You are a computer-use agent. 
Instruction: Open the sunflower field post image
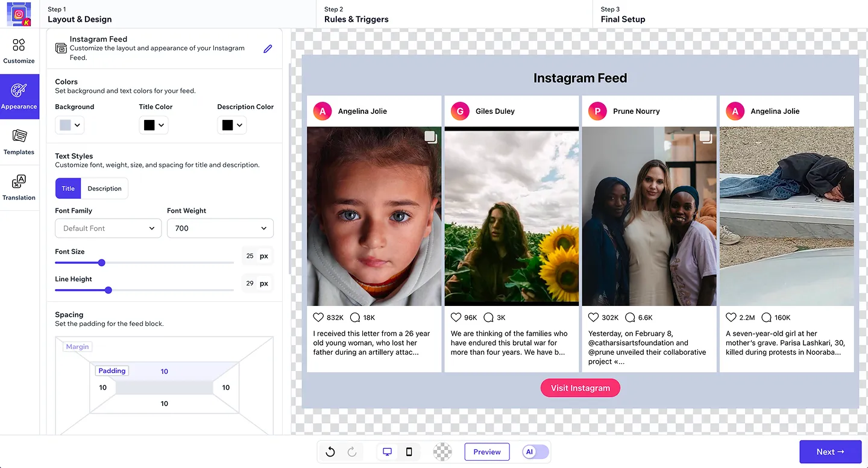512,216
